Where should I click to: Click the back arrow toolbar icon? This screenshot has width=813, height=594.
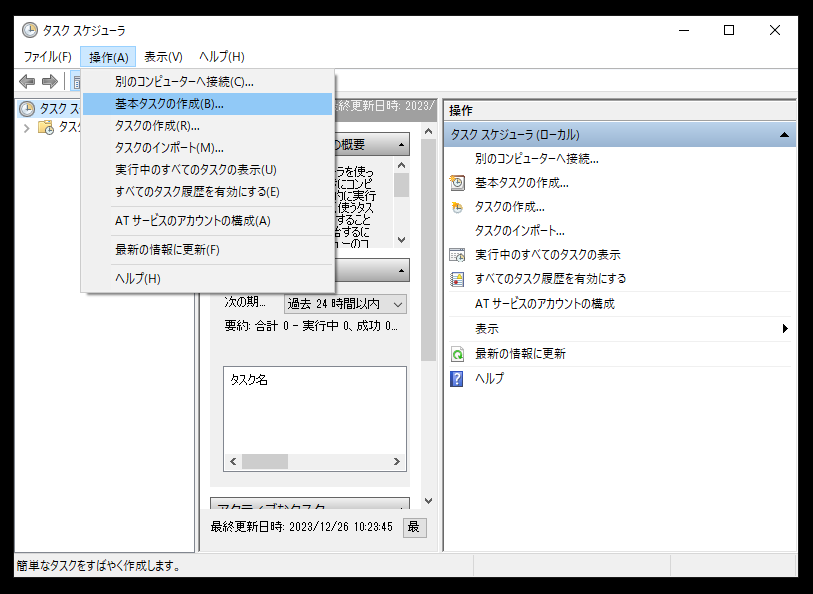pyautogui.click(x=27, y=82)
